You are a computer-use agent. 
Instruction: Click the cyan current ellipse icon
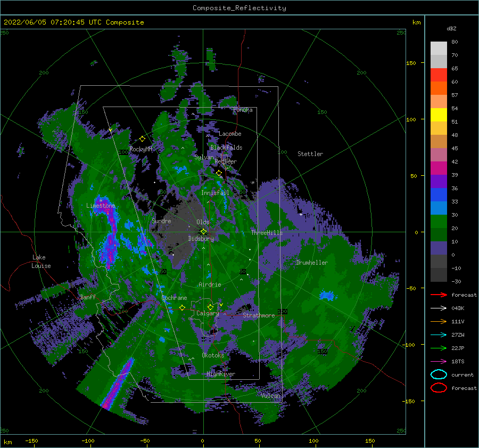coord(439,374)
